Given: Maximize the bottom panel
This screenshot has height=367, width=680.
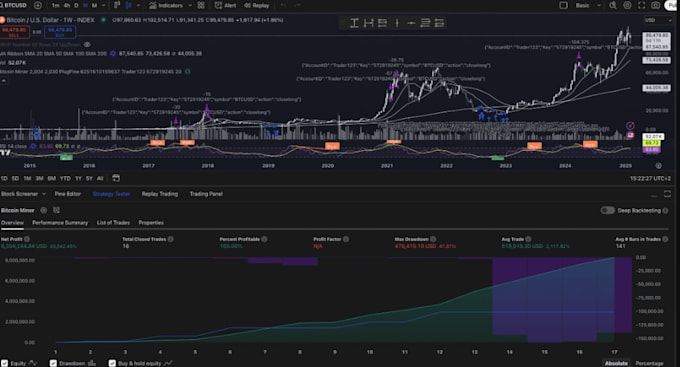Looking at the screenshot, I should click(x=667, y=194).
